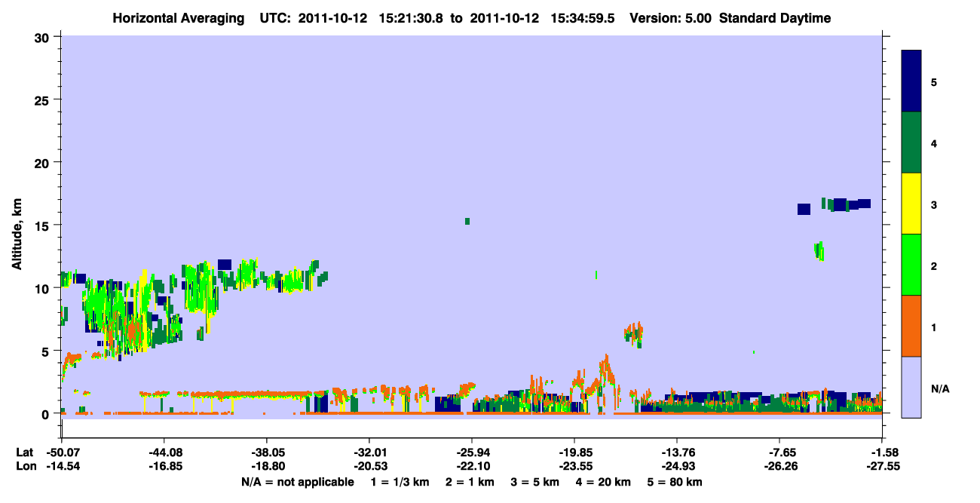Click latitude value '-7.65'
The height and width of the screenshot is (503, 980).
pos(781,452)
